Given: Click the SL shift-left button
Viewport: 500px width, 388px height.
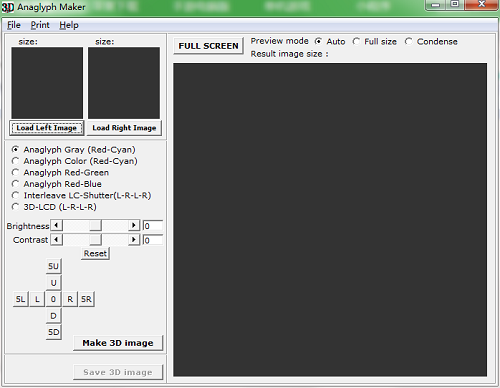Looking at the screenshot, I should pos(20,299).
